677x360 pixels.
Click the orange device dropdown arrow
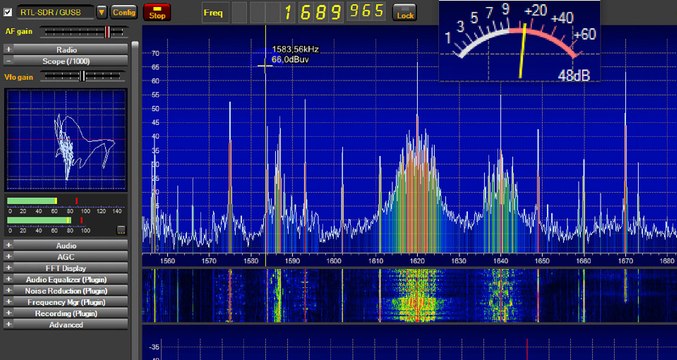click(x=101, y=12)
